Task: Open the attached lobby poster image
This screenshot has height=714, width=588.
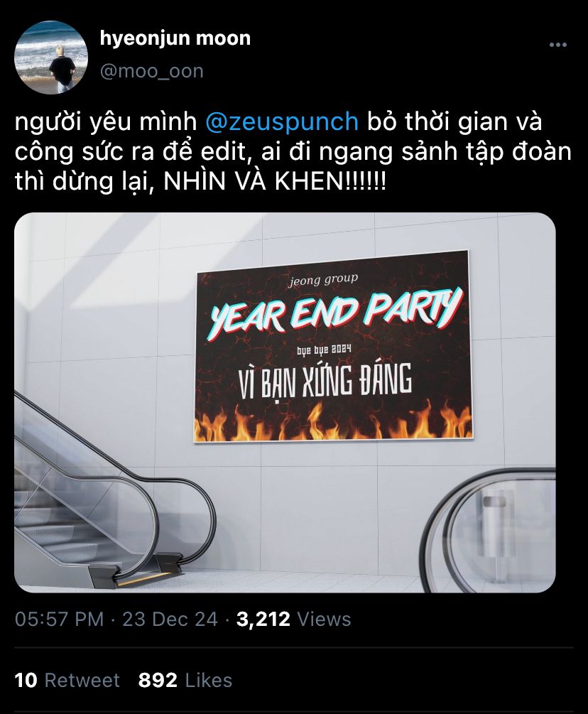Action: point(285,403)
